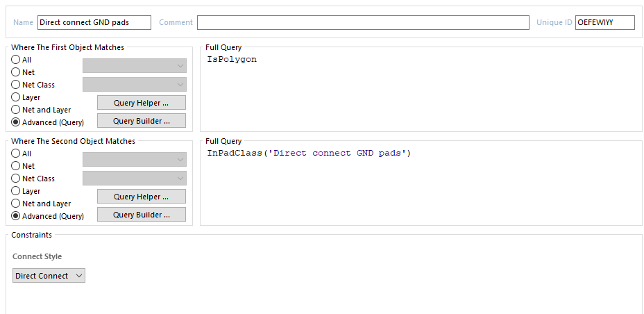The width and height of the screenshot is (644, 314).
Task: Click the Unique ID field
Action: tap(605, 23)
